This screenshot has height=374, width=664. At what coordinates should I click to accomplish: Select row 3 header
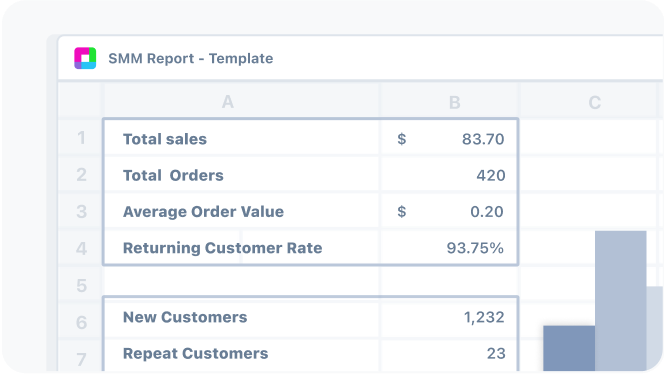pos(81,211)
